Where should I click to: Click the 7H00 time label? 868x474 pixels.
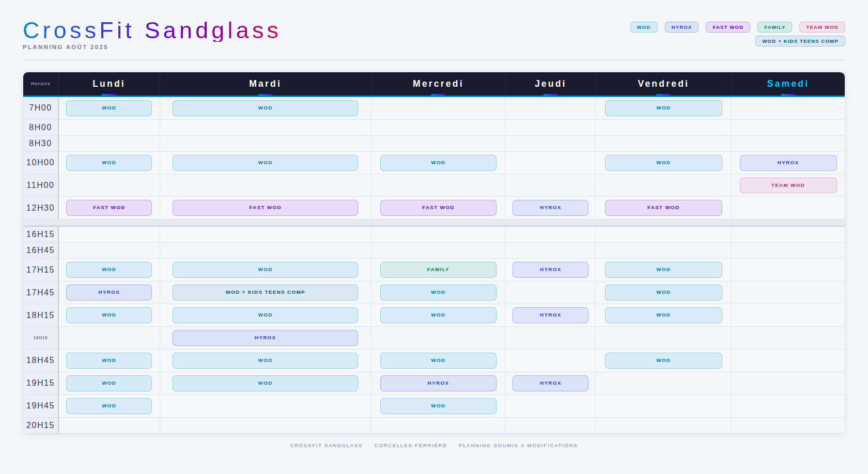(40, 108)
